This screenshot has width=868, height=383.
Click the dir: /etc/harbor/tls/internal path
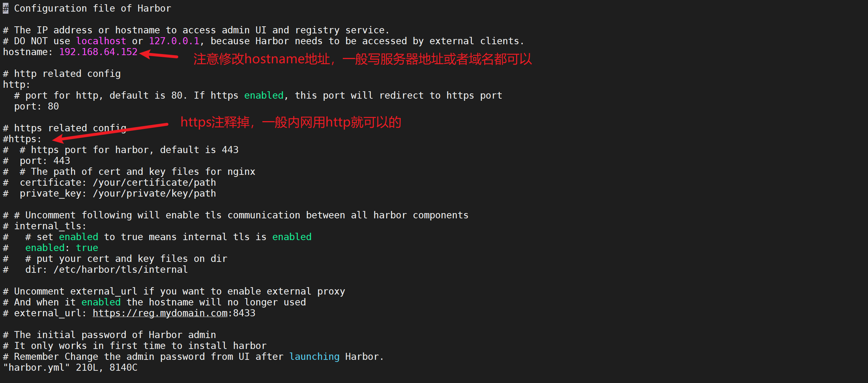(107, 270)
